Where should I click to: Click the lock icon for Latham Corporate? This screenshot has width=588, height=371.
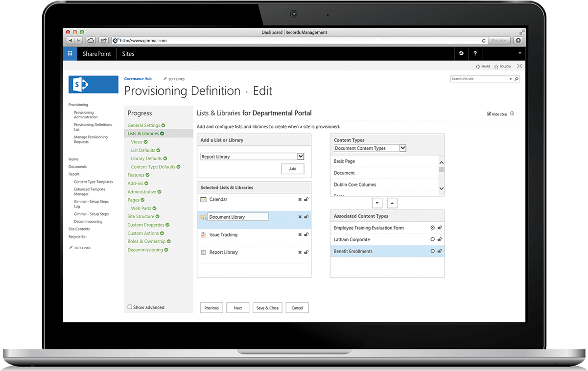point(440,240)
